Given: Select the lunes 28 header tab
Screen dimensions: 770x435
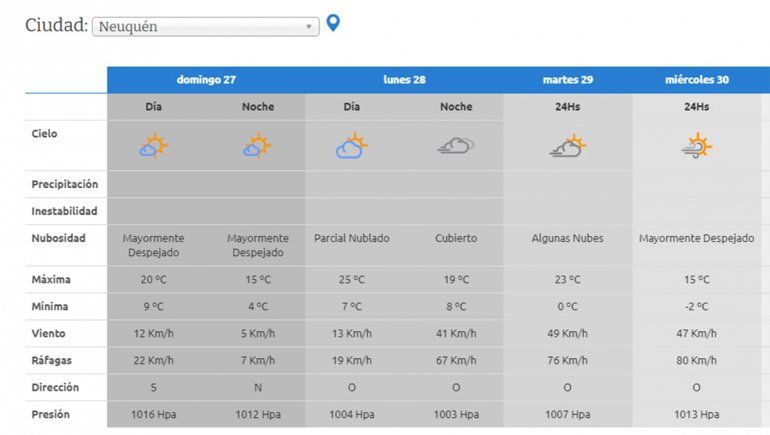Looking at the screenshot, I should (x=404, y=80).
